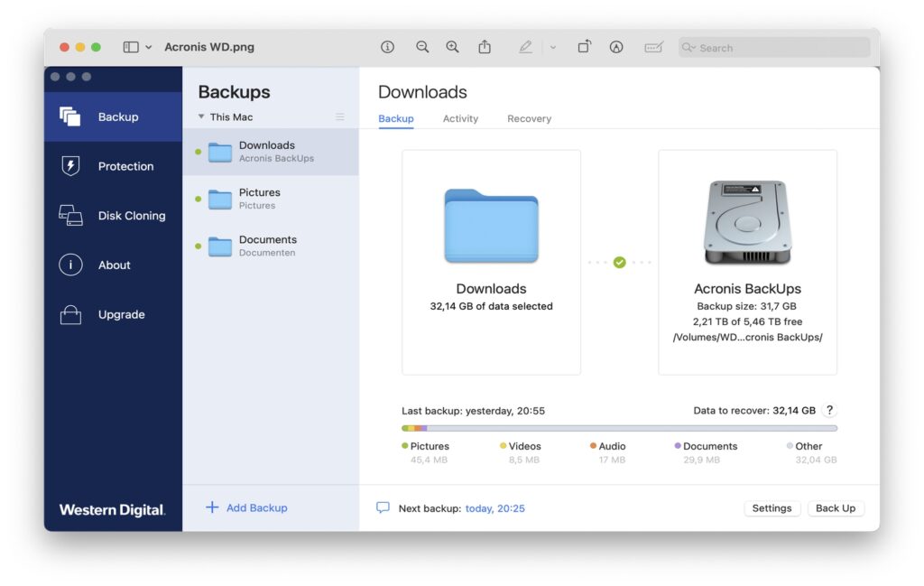Click the Protection sidebar label
Image resolution: width=924 pixels, height=586 pixels.
coord(126,166)
